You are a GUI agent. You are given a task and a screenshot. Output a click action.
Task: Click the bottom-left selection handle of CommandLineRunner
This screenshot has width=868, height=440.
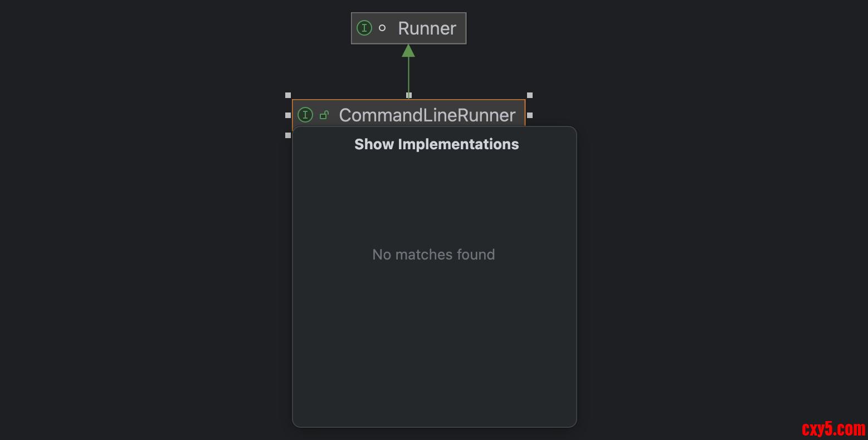point(288,135)
